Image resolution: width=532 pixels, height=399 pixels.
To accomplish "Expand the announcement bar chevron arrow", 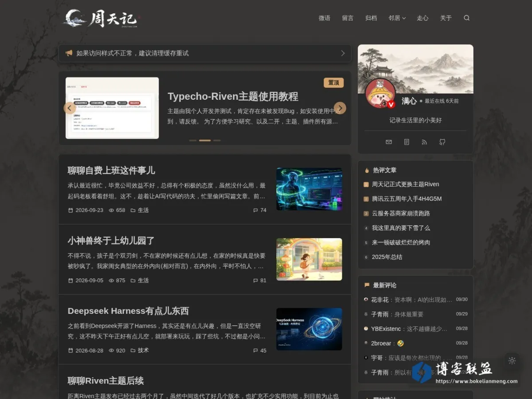I will 343,53.
